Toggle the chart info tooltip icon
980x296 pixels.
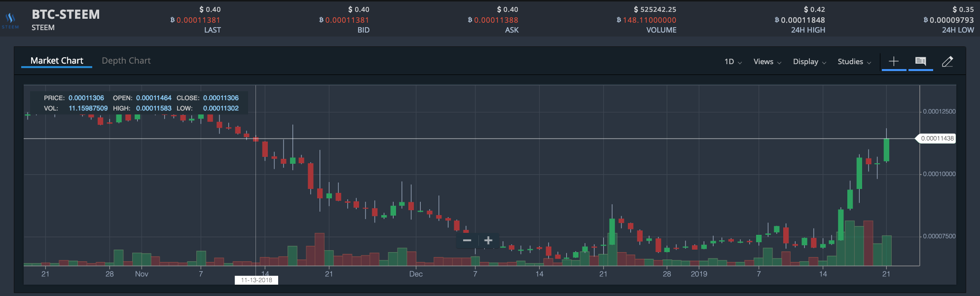coord(920,61)
